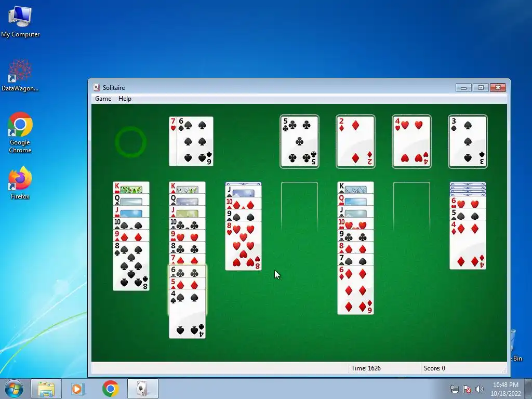Select the Queen of spades card
The image size is (532, 399).
187,199
